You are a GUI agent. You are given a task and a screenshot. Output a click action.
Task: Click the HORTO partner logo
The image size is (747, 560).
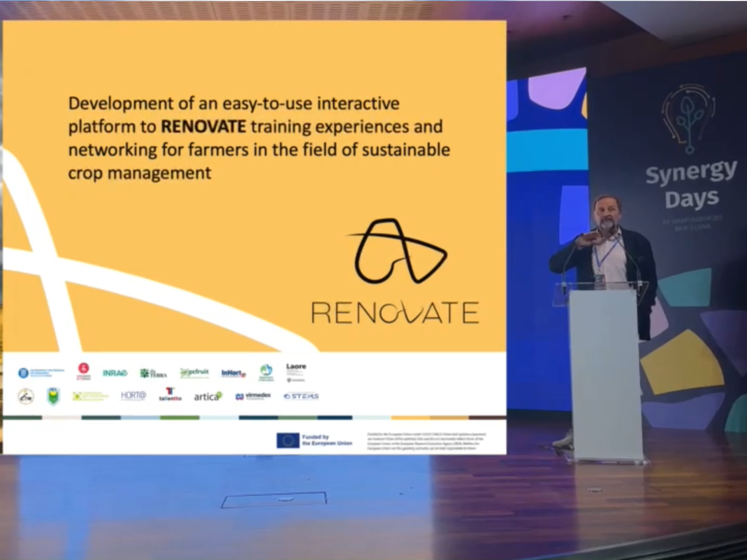(x=133, y=396)
